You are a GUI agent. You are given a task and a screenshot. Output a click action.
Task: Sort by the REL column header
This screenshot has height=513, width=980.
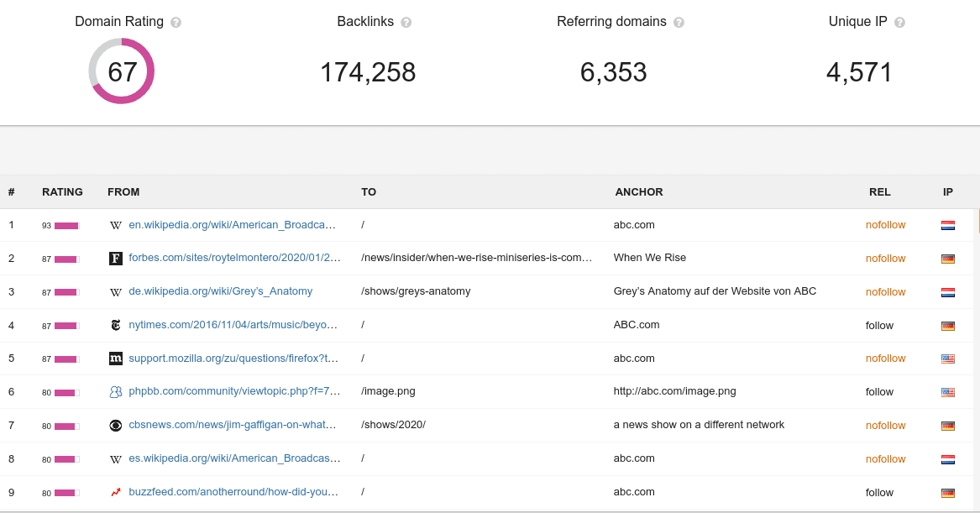[879, 191]
